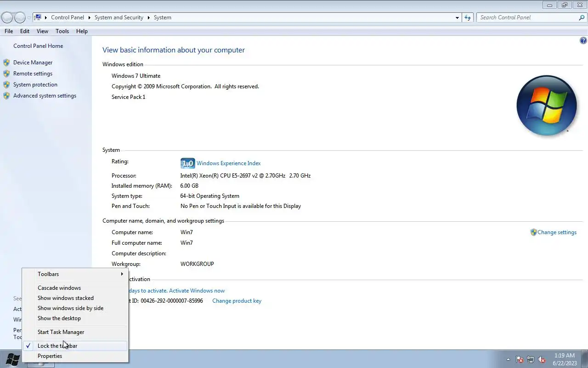
Task: Open Windows Experience Index link
Action: click(228, 163)
